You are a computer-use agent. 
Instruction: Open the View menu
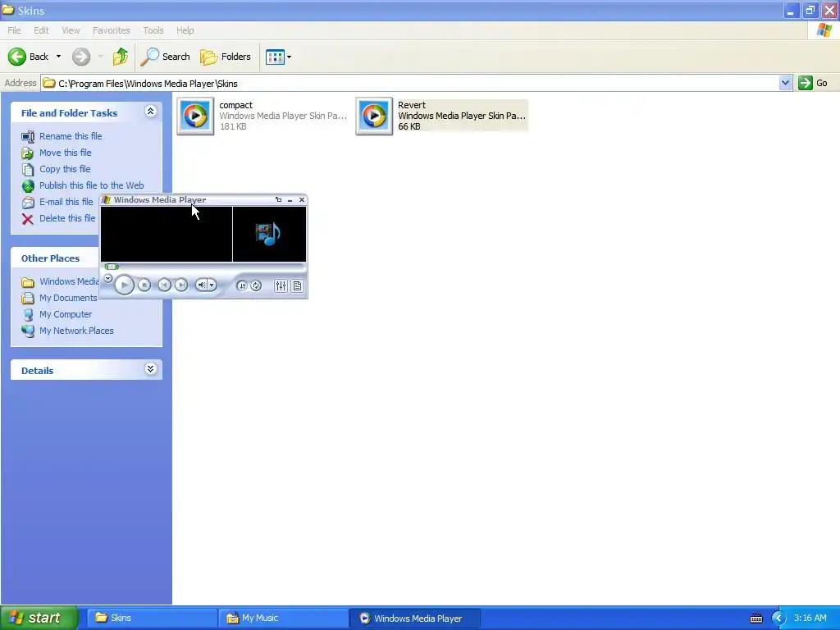(x=71, y=30)
